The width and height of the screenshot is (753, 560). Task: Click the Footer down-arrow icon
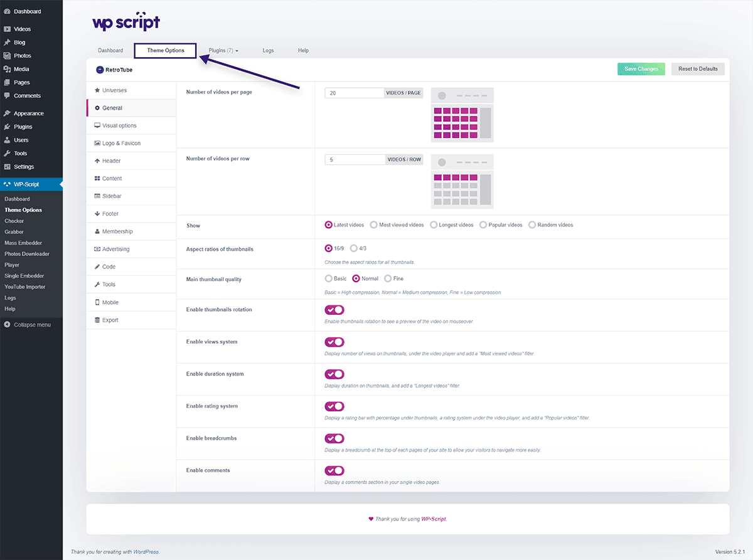97,214
